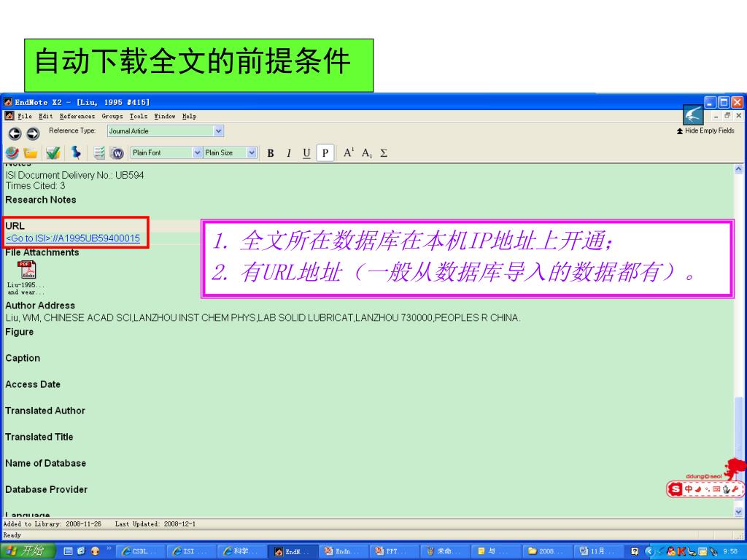Viewport: 747px width, 560px height.
Task: Open the Windows Start button
Action: click(28, 551)
